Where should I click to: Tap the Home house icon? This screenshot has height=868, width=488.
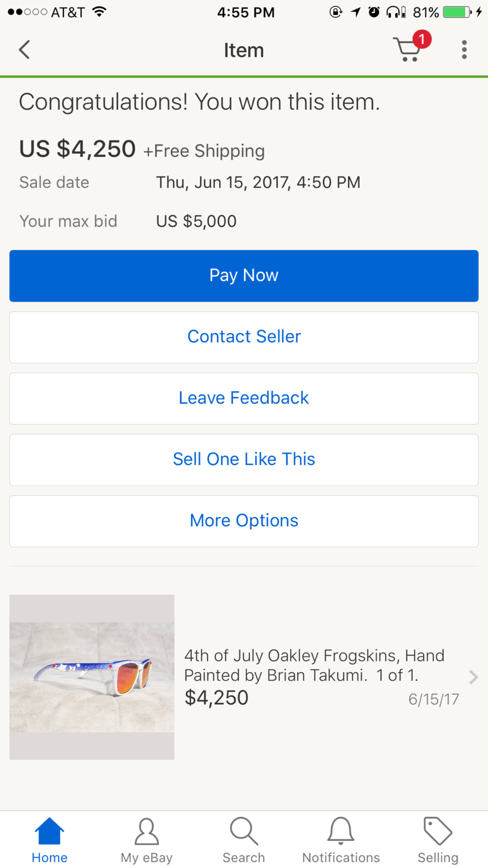(x=49, y=832)
